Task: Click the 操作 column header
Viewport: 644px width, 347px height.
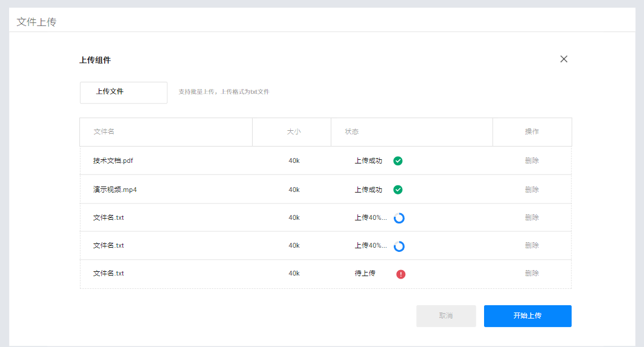Action: coord(531,132)
